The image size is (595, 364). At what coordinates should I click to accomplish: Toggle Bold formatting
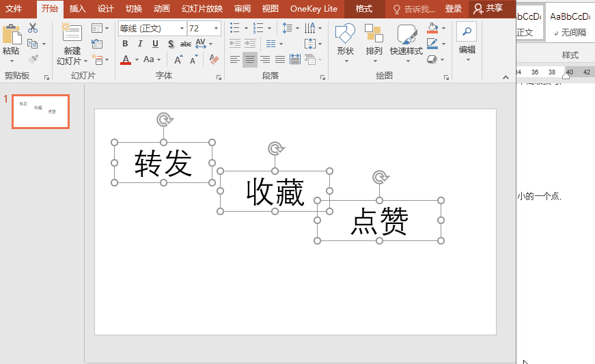click(x=125, y=44)
